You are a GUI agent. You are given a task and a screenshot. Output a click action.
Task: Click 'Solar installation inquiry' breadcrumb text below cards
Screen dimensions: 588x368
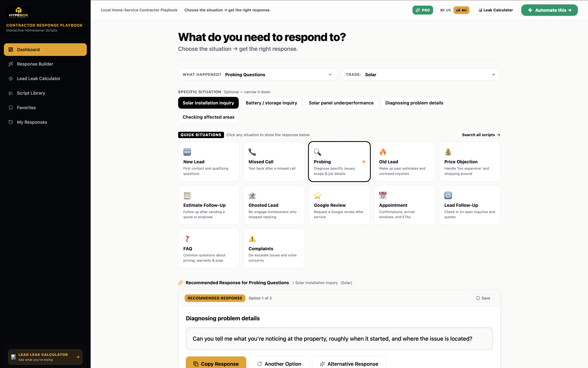tap(316, 282)
